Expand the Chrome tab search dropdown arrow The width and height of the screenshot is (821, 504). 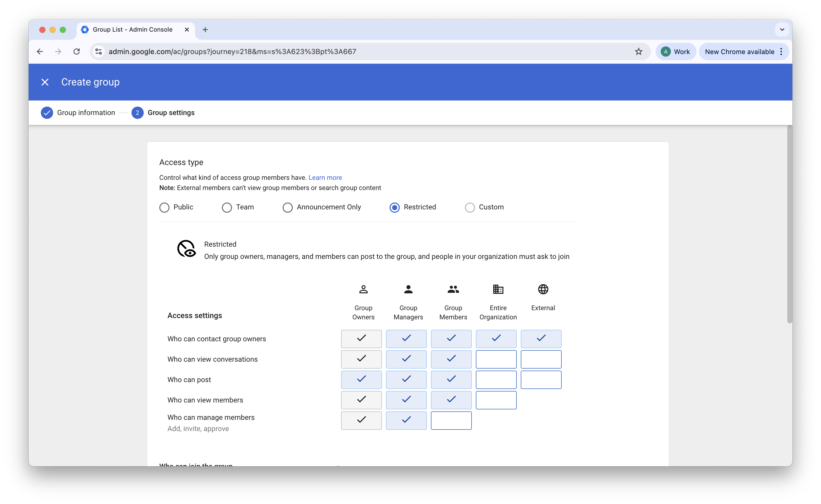pyautogui.click(x=782, y=30)
